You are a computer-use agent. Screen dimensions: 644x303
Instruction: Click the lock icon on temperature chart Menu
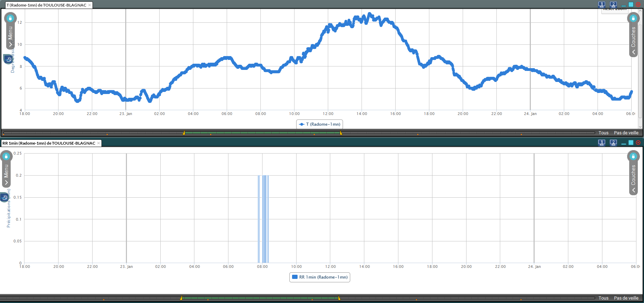pos(10,18)
